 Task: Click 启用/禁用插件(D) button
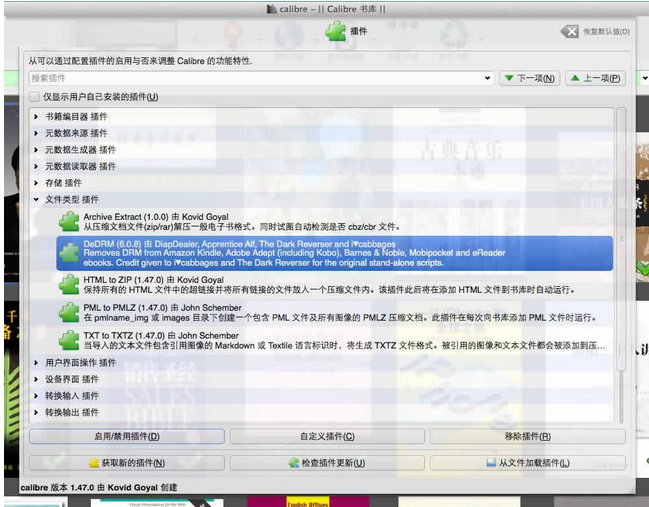click(x=127, y=436)
